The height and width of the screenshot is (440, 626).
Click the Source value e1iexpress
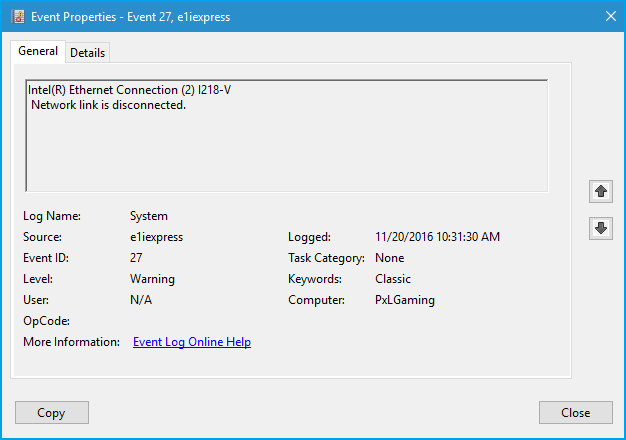click(x=156, y=237)
